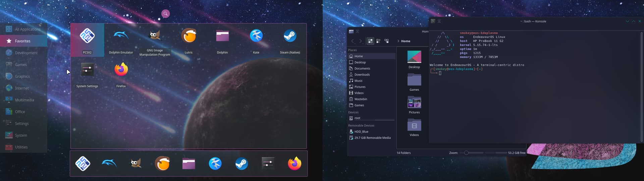
Task: Go to Videos in Dolphin Places panel
Action: point(371,93)
